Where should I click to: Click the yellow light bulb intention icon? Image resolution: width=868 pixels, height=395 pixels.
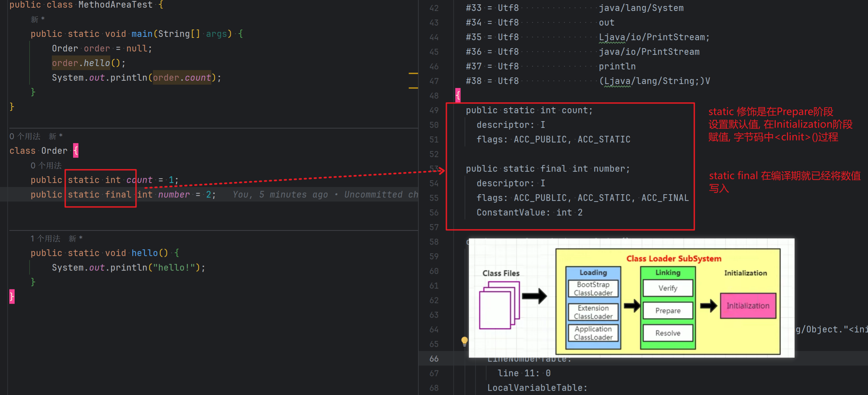click(464, 342)
